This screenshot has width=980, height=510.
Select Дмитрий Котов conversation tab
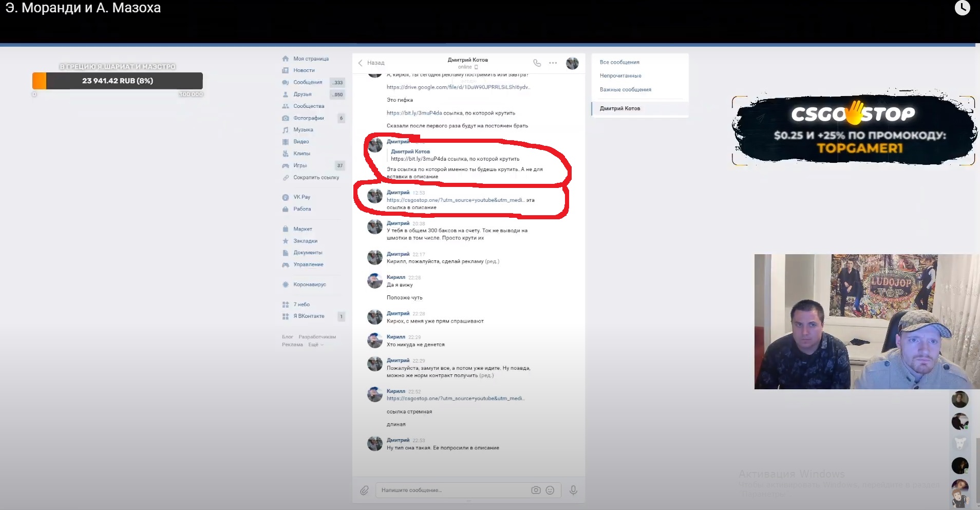click(x=640, y=108)
